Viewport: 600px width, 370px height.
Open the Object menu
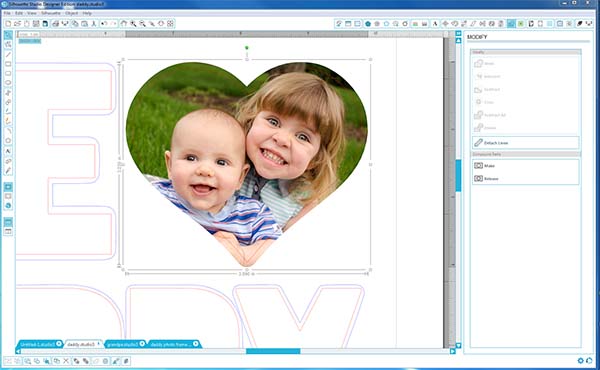72,13
